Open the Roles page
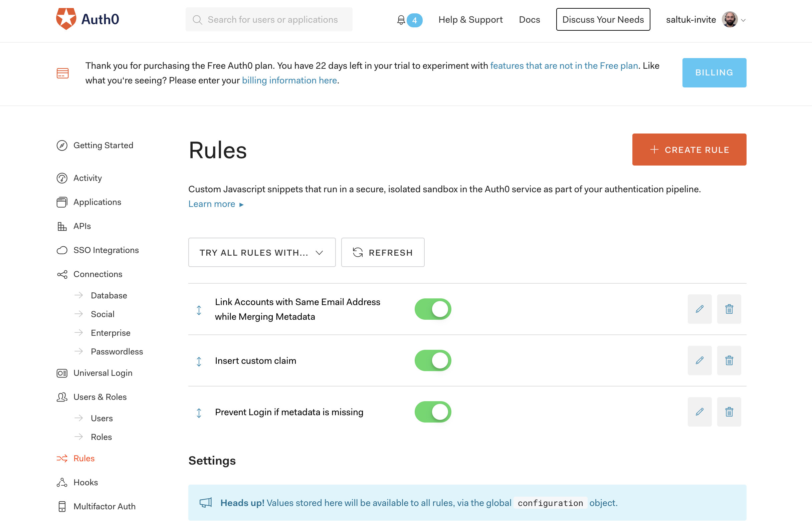812x522 pixels. (x=101, y=437)
